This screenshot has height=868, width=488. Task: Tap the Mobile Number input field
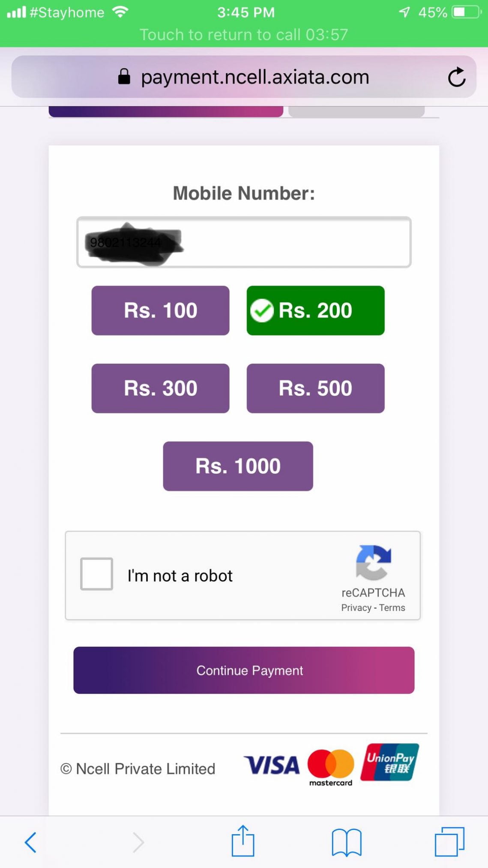point(291,242)
